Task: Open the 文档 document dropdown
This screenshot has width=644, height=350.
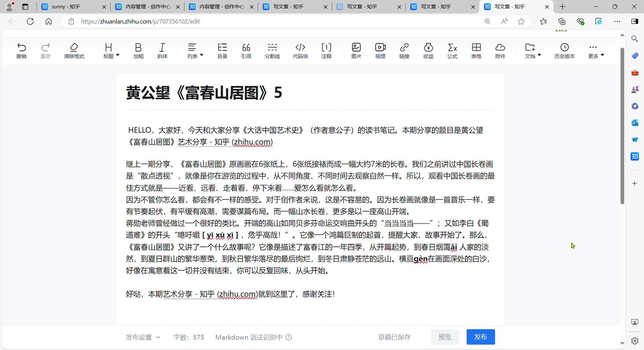Action: tap(533, 51)
